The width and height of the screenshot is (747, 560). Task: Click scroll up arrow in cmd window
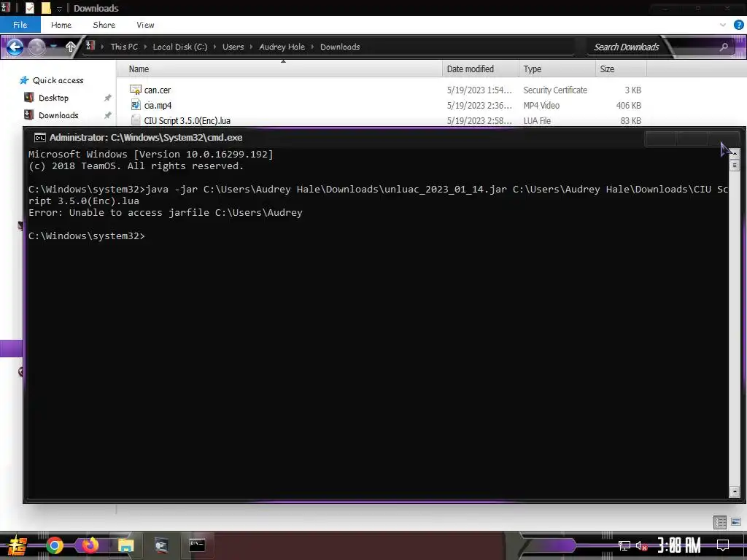(x=734, y=153)
